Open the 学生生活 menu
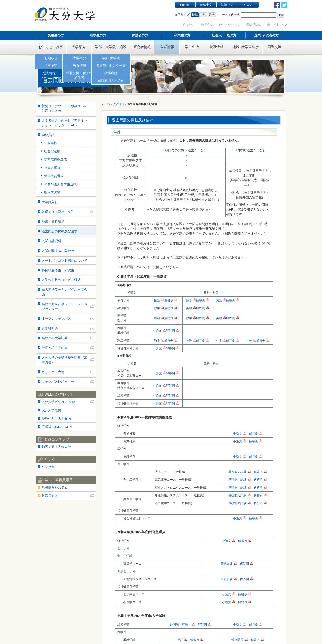The height and width of the screenshot is (644, 322). (x=192, y=47)
